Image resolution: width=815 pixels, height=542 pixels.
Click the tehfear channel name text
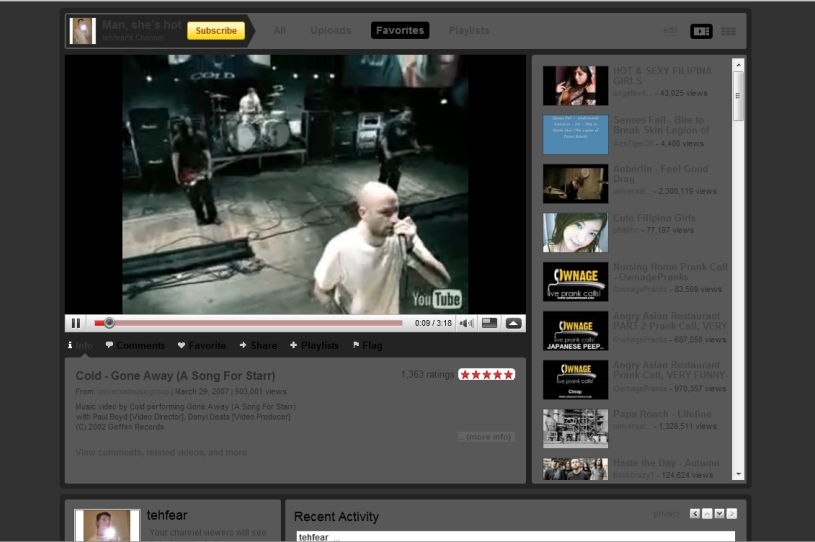point(167,515)
